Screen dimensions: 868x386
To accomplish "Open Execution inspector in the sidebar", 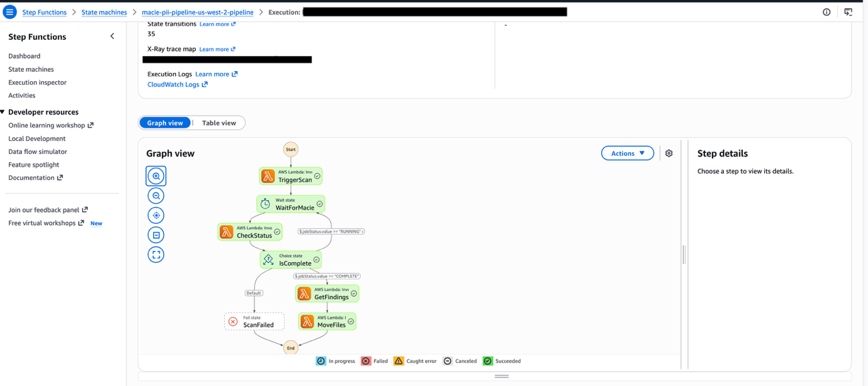I will (37, 82).
